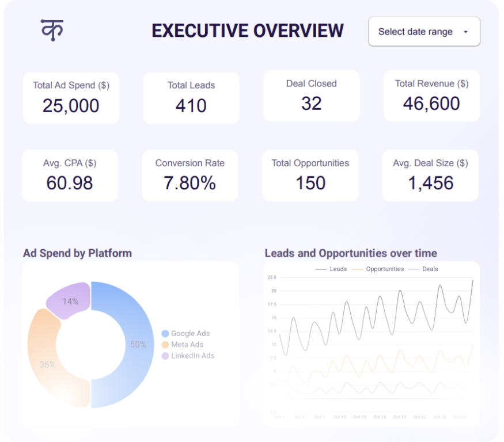The height and width of the screenshot is (442, 504).
Task: Click the Conversion Rate scorecard
Action: (x=190, y=176)
